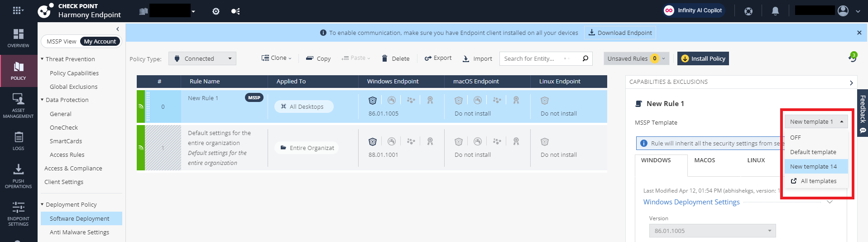Viewport: 868px width, 242px height.
Task: Click Windows compliance badge icon in New Rule 1
Action: point(430,100)
